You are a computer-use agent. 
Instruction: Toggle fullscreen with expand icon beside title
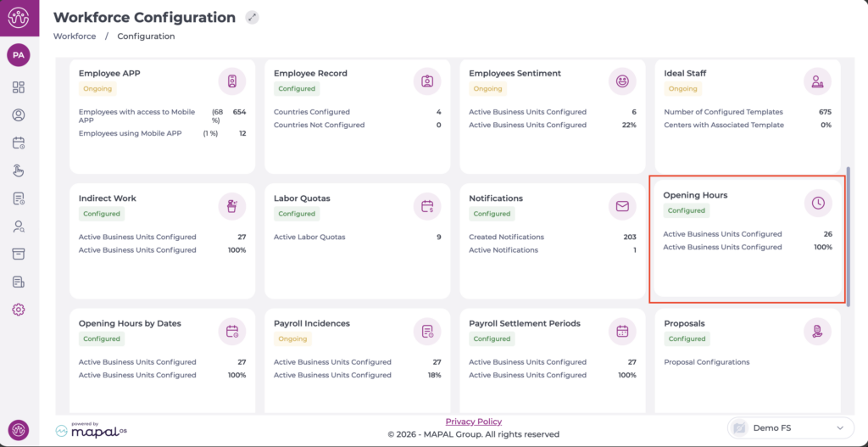click(252, 18)
